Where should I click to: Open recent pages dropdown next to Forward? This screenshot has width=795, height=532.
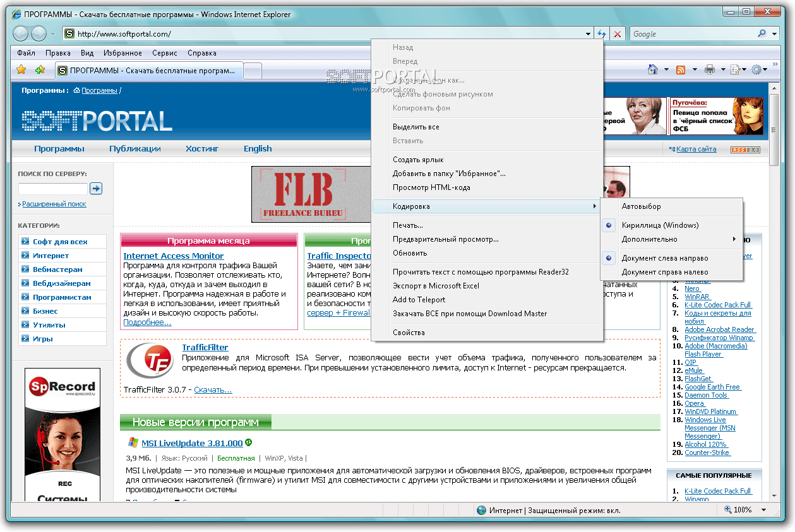click(52, 34)
